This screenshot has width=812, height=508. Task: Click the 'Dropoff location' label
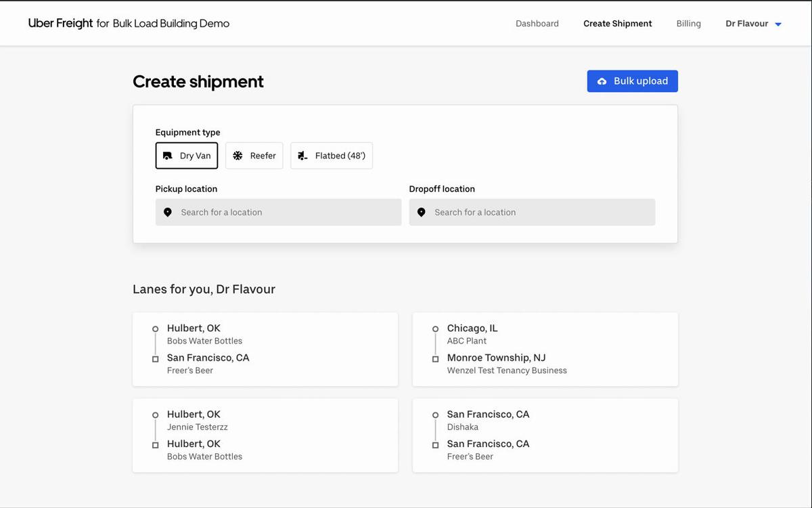[x=442, y=189]
